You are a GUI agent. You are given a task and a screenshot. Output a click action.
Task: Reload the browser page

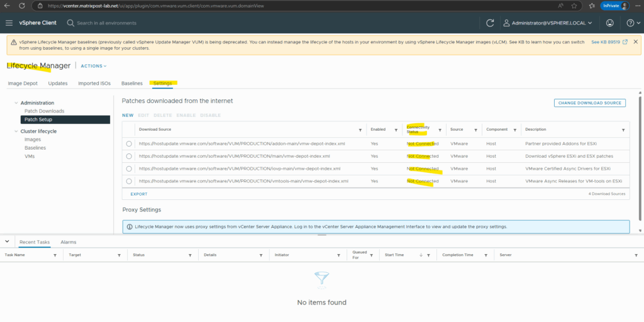tap(22, 6)
